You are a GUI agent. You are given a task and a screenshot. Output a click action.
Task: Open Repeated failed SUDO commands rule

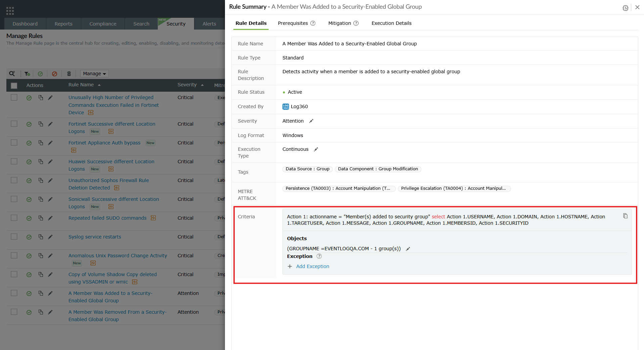pyautogui.click(x=107, y=218)
